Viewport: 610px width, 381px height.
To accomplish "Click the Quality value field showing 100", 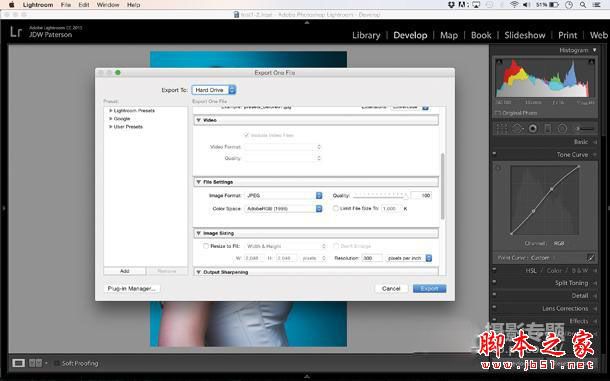I will (x=422, y=195).
